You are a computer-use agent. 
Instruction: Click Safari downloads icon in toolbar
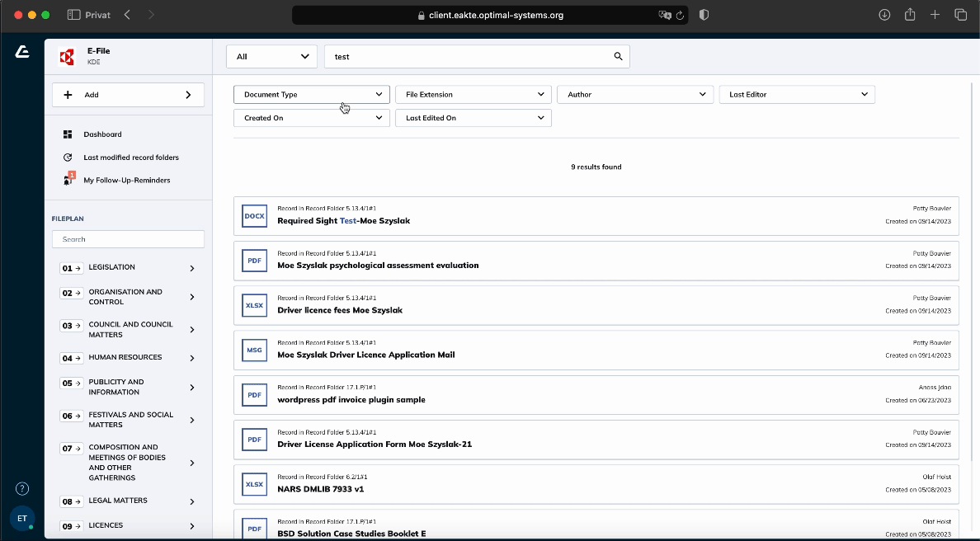pos(884,15)
